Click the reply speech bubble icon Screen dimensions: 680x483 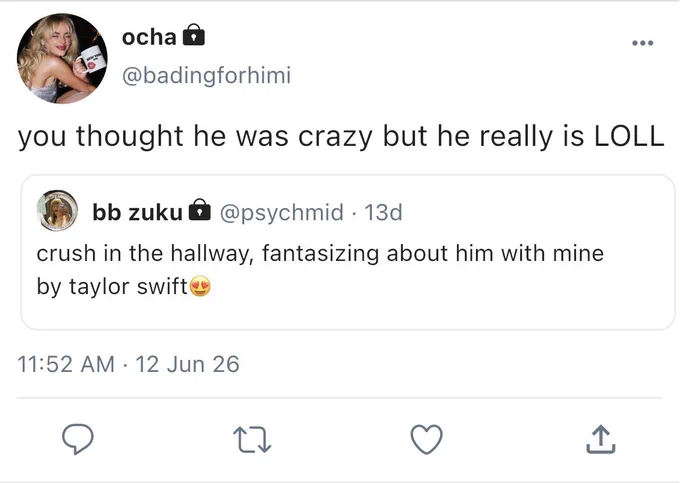(x=78, y=439)
